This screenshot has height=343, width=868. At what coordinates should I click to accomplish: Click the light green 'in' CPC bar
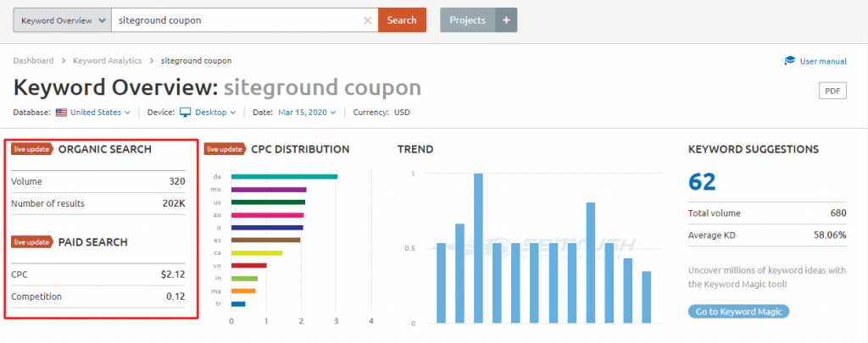coord(244,279)
